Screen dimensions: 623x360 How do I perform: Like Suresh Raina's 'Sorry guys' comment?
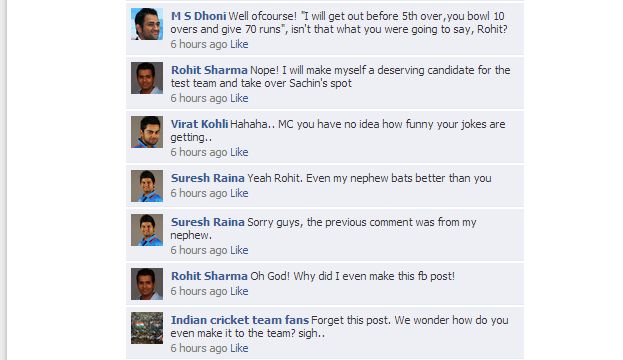[239, 250]
